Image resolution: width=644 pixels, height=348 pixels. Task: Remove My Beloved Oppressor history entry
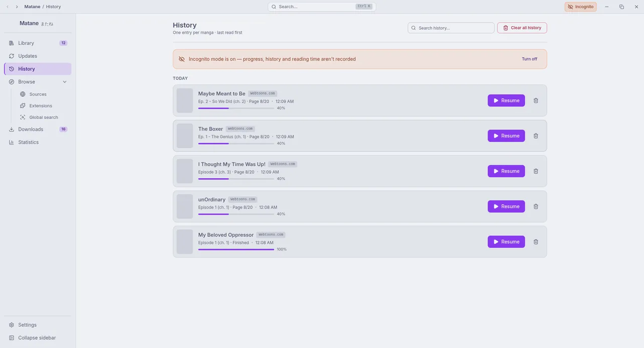pyautogui.click(x=536, y=242)
